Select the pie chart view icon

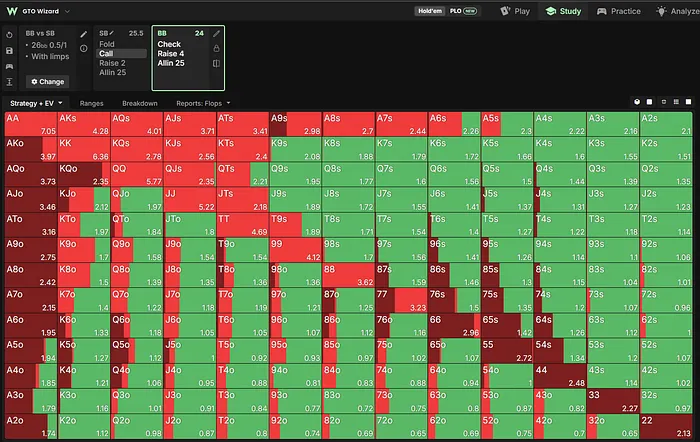point(637,102)
